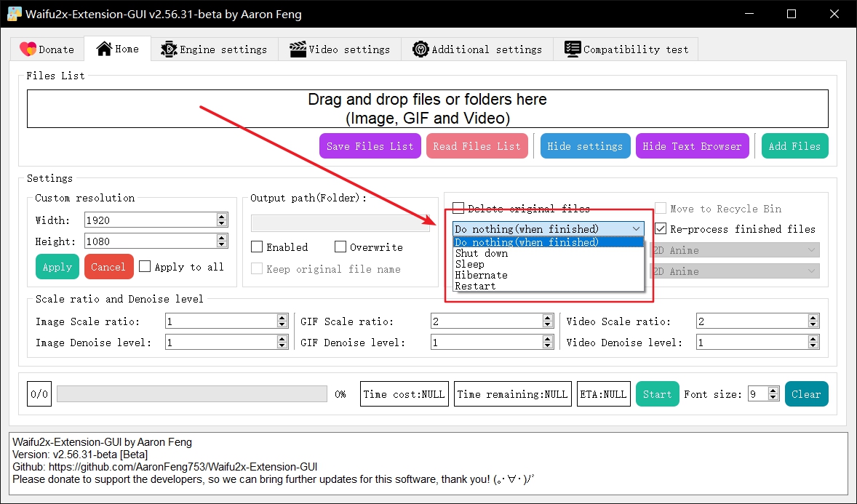Select Shut down option
The height and width of the screenshot is (504, 857).
click(549, 253)
